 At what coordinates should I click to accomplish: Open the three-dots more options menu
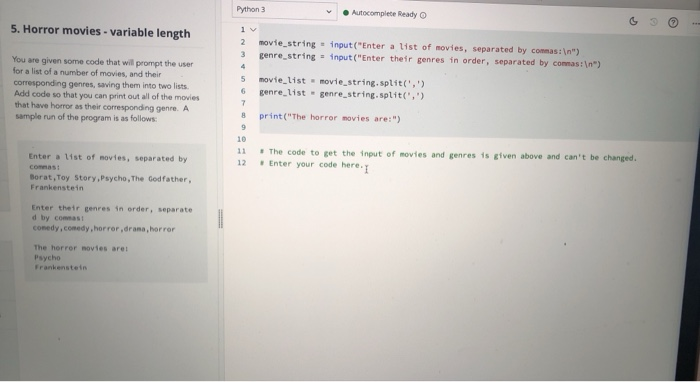click(696, 23)
